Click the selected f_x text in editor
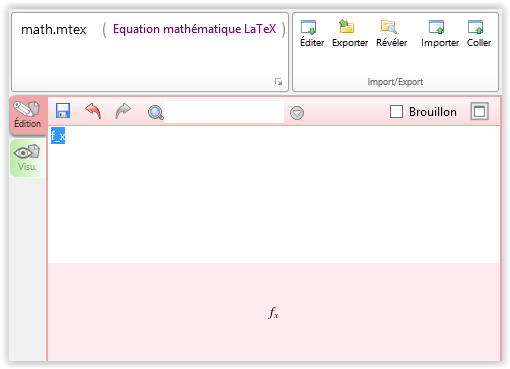 58,136
